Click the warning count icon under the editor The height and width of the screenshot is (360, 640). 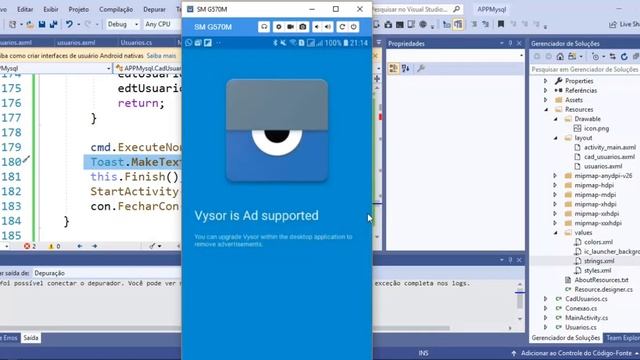(x=51, y=246)
